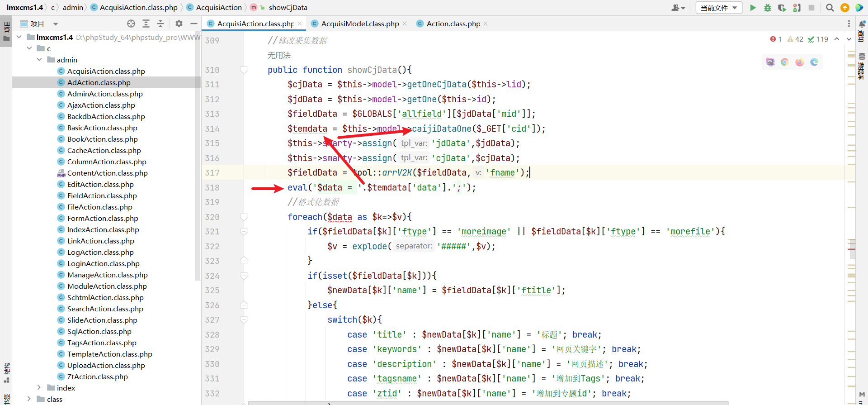
Task: Select opened file in project tree target icon
Action: [131, 24]
